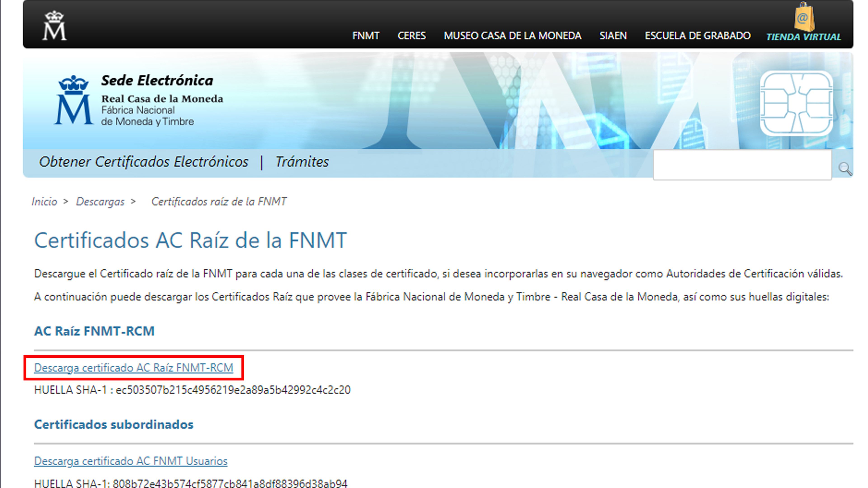Focus the site search input field
Viewport: 868px width, 488px height.
742,165
